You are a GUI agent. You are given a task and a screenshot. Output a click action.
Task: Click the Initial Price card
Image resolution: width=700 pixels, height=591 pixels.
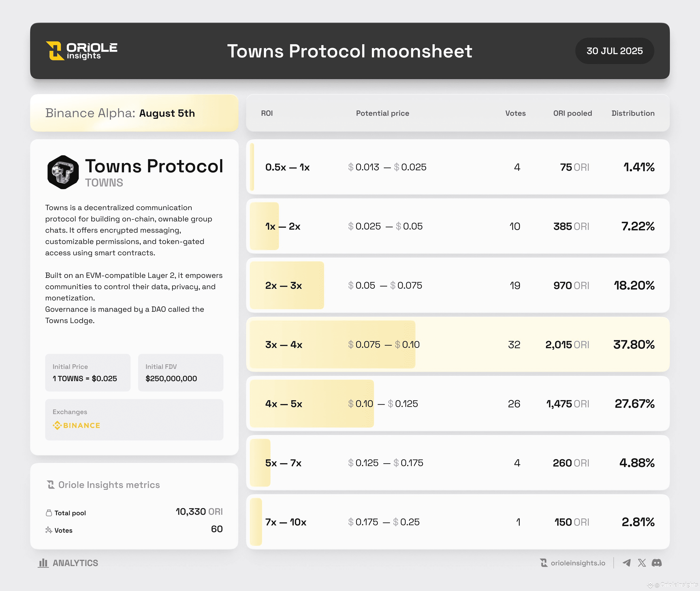[88, 373]
